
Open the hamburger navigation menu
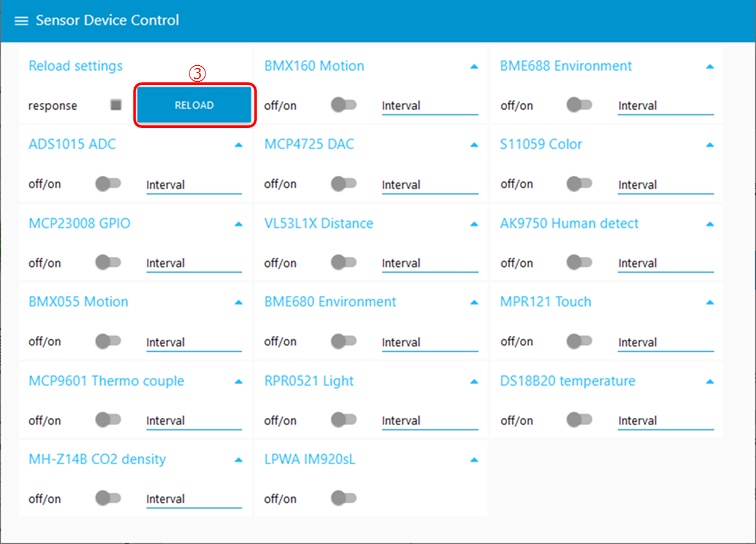click(x=21, y=21)
